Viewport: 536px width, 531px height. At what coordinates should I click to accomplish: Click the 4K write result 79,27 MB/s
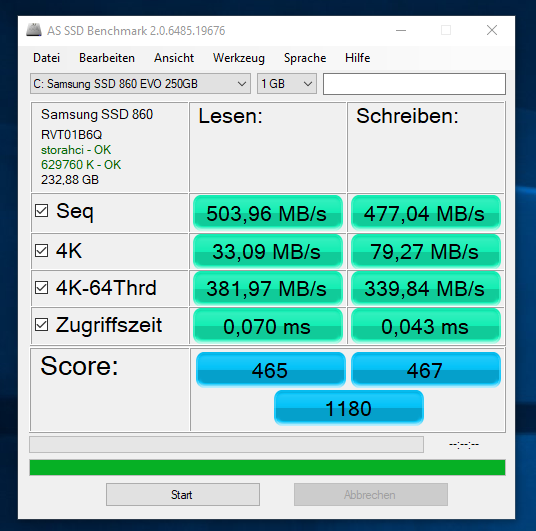point(426,251)
